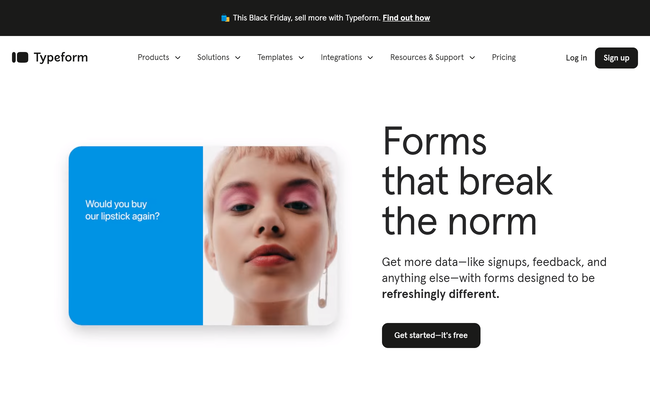Expand the Products chevron arrow

(x=177, y=58)
